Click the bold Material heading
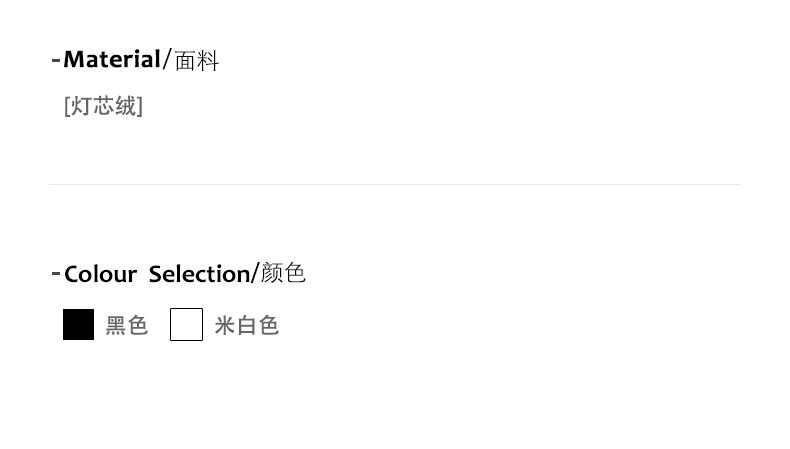Screen dimensions: 790x449 point(111,60)
